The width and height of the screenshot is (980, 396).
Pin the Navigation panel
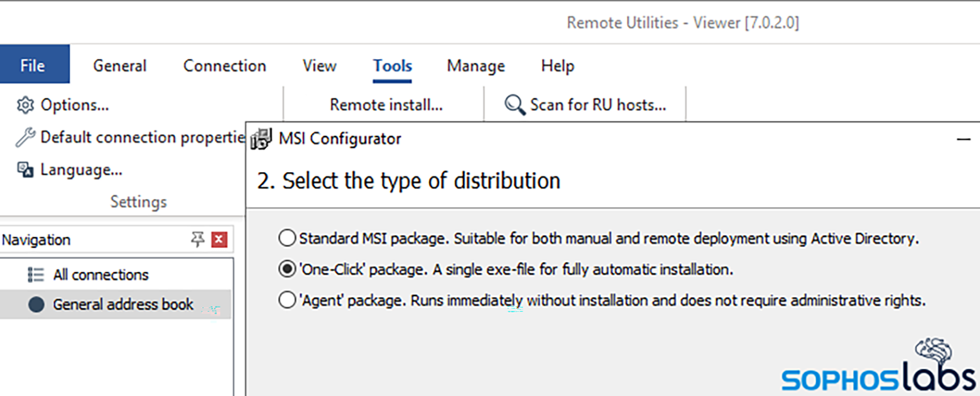[x=198, y=239]
